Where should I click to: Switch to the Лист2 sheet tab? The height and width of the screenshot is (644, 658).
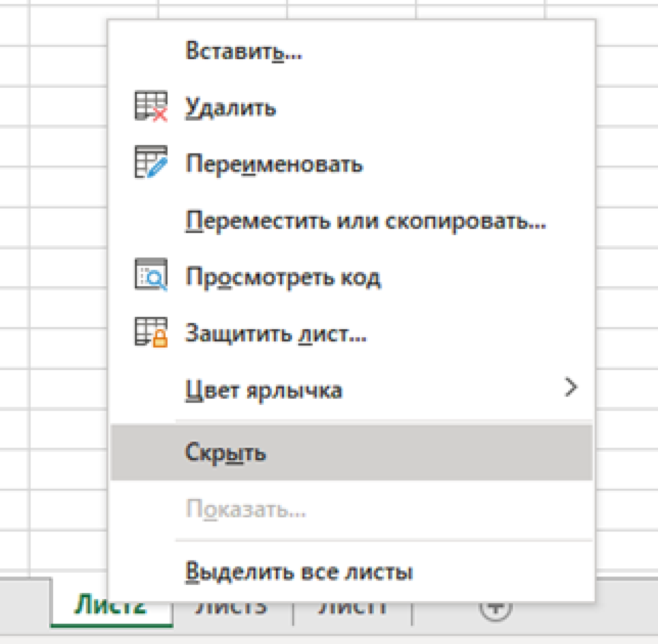pos(111,606)
